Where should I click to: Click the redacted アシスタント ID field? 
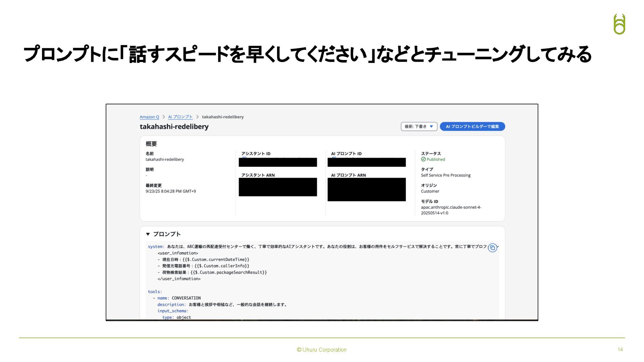pos(278,162)
